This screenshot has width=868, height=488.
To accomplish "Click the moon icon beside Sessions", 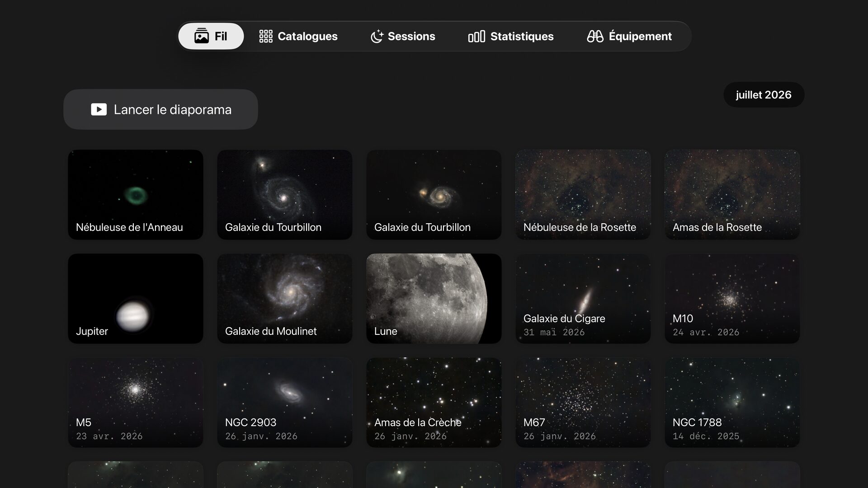I will point(377,36).
